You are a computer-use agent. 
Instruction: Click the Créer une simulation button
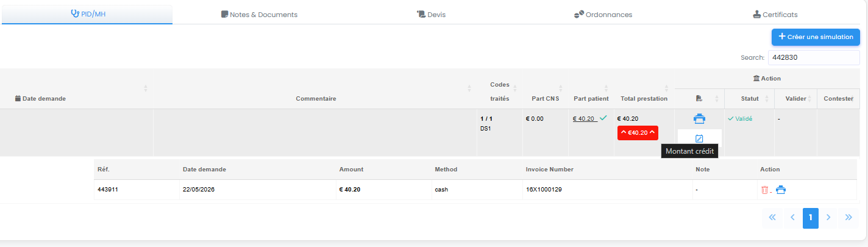816,37
